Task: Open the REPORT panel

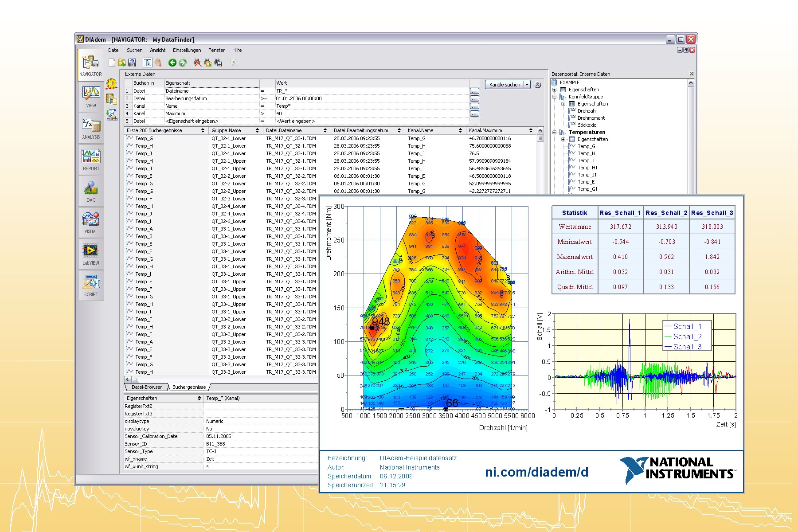Action: pyautogui.click(x=91, y=159)
